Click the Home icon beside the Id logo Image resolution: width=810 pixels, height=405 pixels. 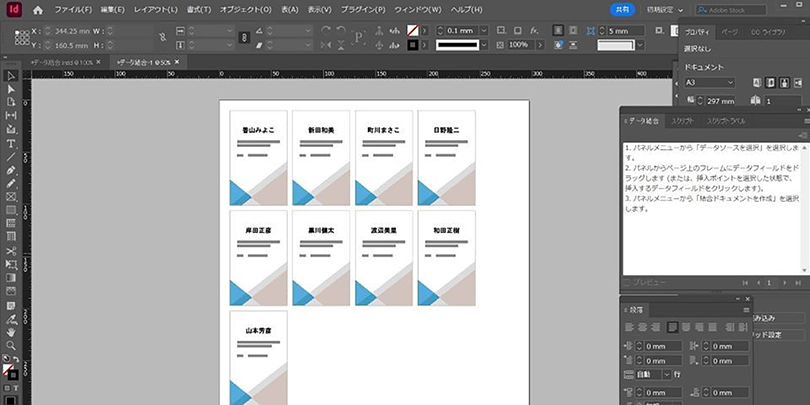pyautogui.click(x=38, y=9)
